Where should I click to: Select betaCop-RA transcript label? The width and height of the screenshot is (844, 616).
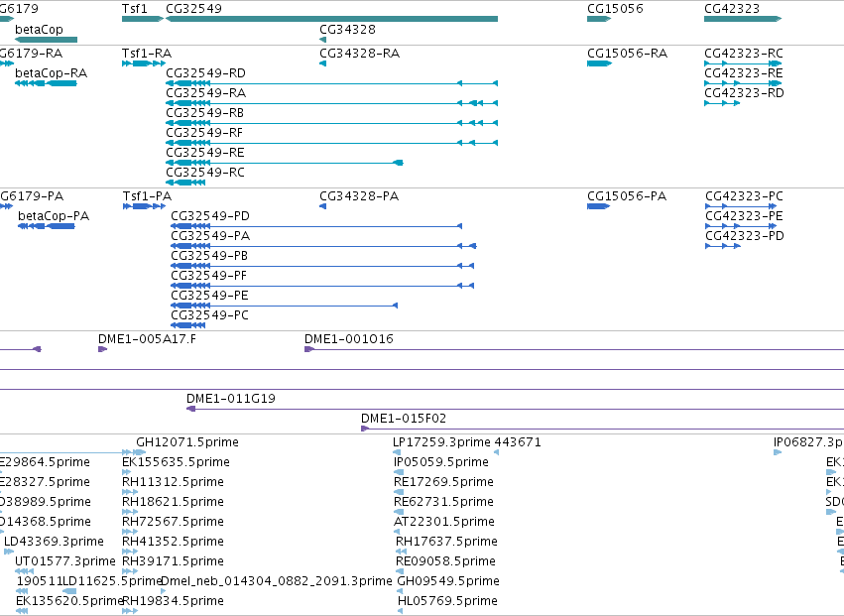pos(52,73)
